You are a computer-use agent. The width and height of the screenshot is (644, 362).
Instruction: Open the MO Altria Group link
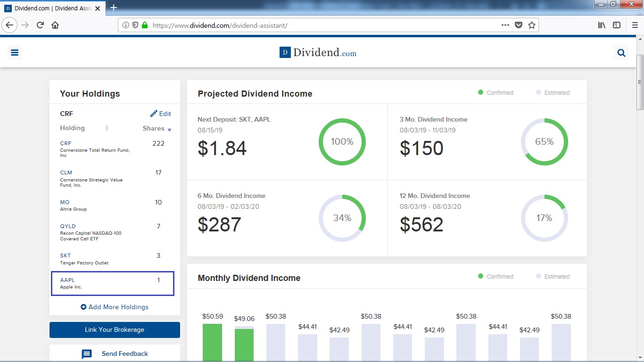coord(65,202)
